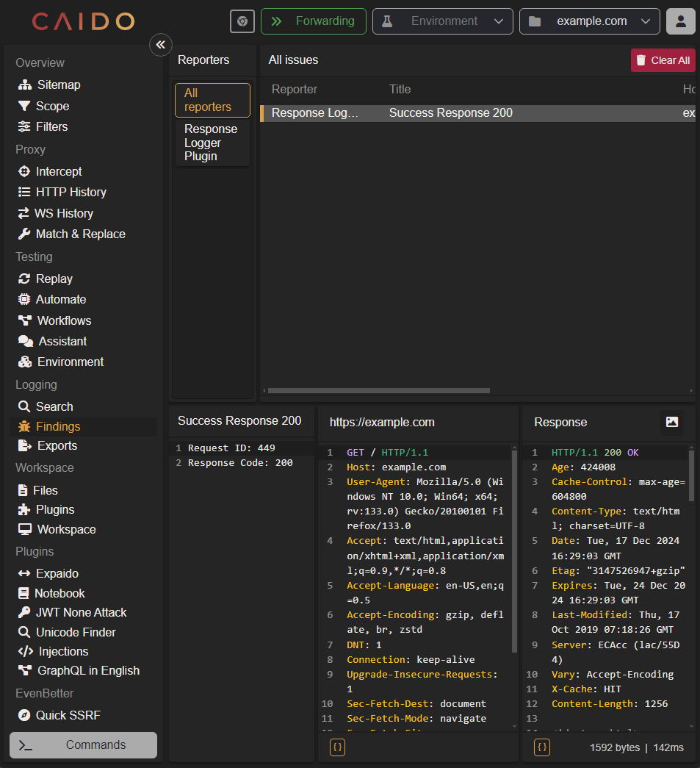Click the horizontal scrollbar in issues table
The height and width of the screenshot is (768, 700).
[378, 391]
